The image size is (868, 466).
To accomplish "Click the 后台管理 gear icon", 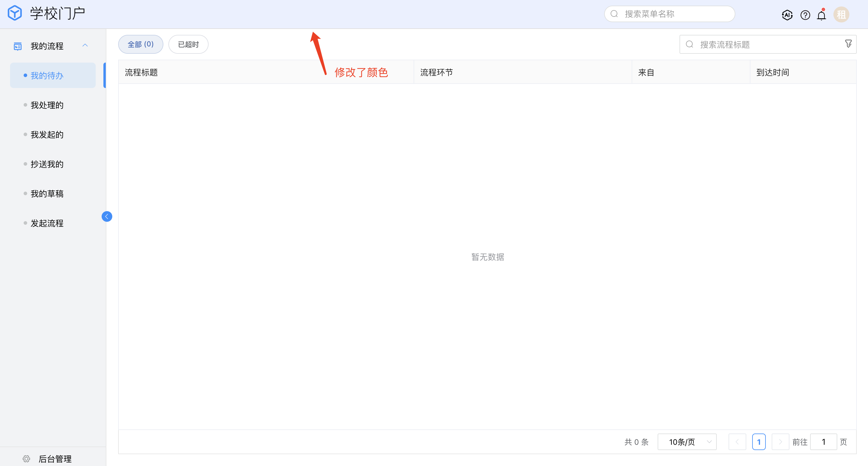I will tap(27, 459).
